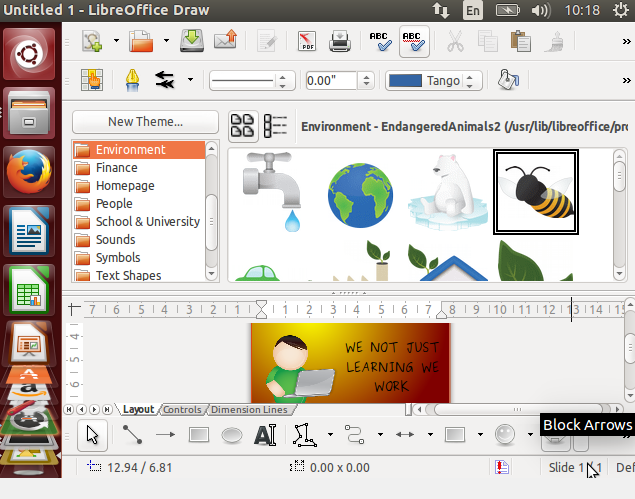Open the Lines and Arrows dropdown arrow

[x=430, y=435]
